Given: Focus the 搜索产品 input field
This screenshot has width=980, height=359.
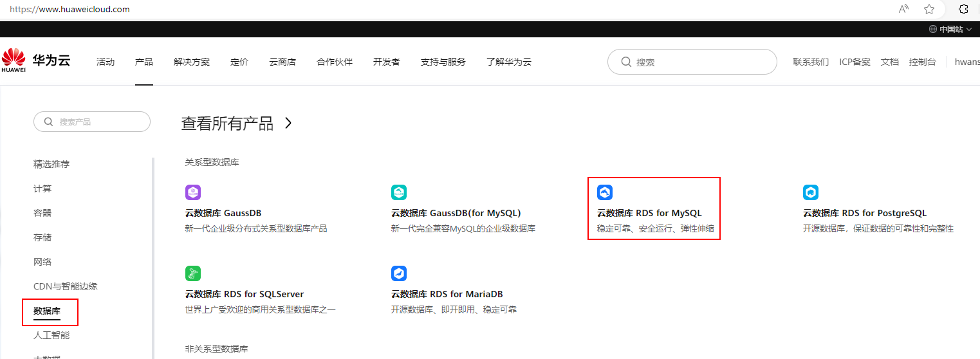Looking at the screenshot, I should coord(92,122).
